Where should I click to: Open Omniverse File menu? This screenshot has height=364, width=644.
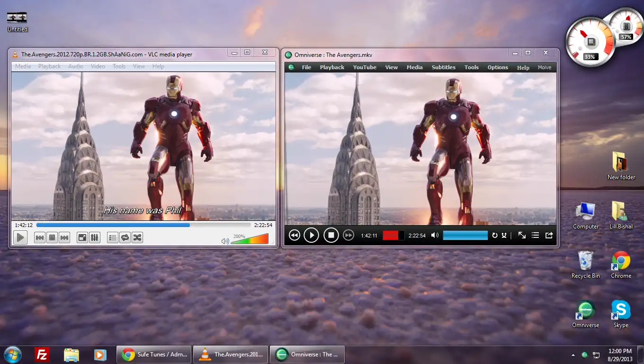tap(306, 67)
